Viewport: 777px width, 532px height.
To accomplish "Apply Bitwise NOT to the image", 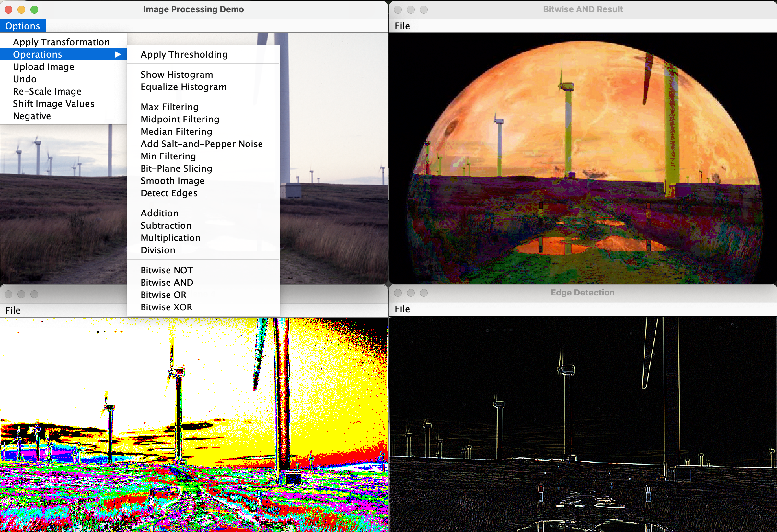I will click(166, 270).
